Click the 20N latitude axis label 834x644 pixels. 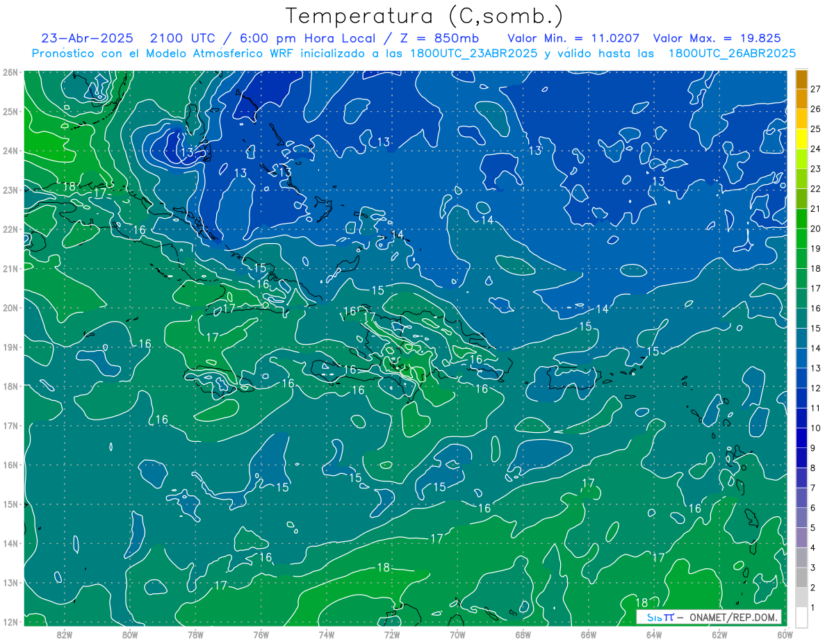[10, 308]
